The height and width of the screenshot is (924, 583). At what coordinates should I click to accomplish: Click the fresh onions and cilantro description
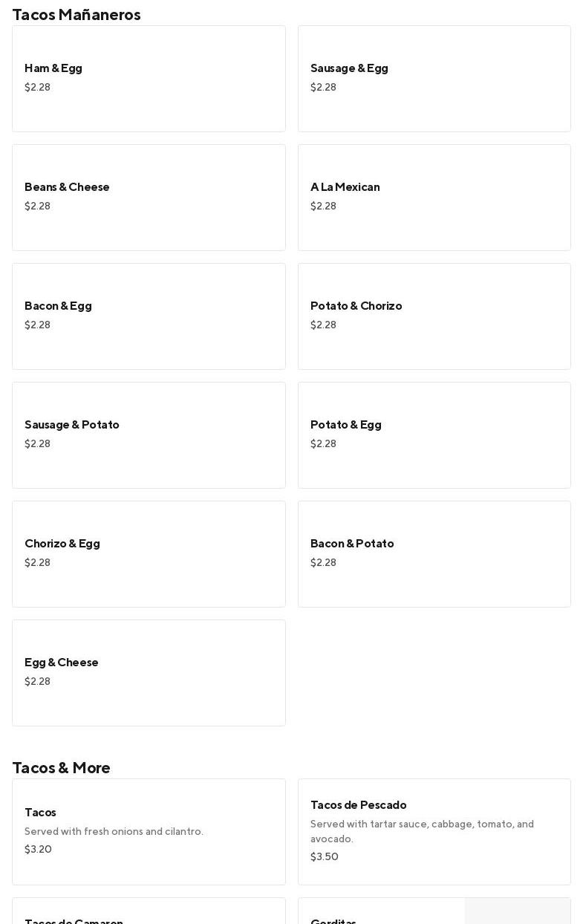coord(114,831)
